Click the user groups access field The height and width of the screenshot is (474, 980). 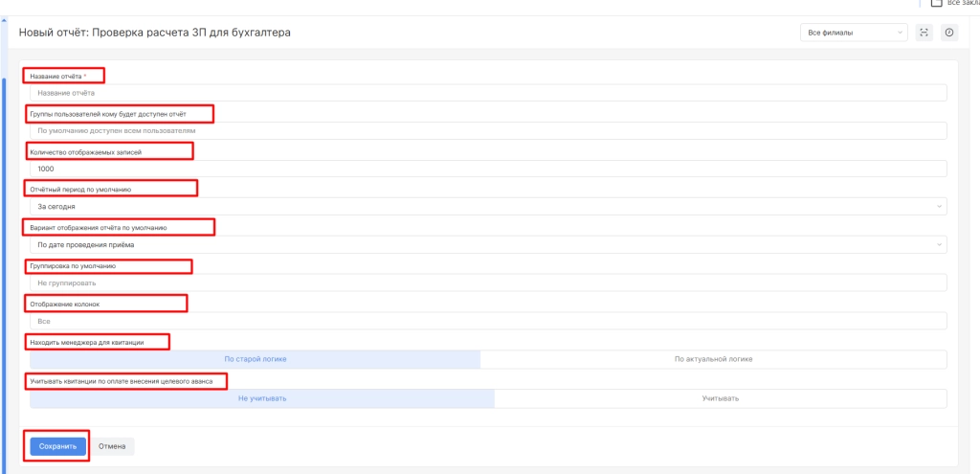point(488,131)
